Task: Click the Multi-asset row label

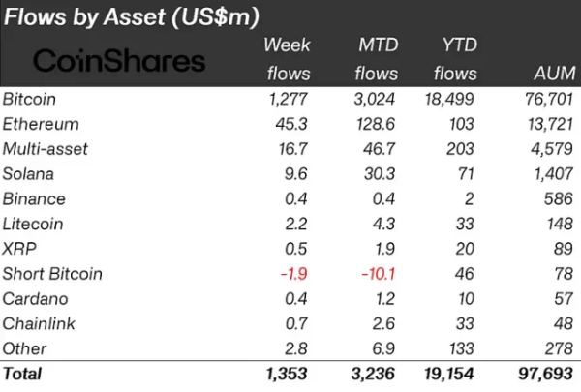Action: pos(46,149)
